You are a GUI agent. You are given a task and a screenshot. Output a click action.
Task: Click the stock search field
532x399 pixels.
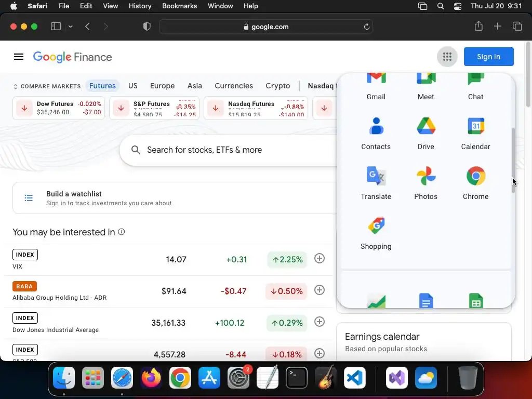tap(228, 150)
